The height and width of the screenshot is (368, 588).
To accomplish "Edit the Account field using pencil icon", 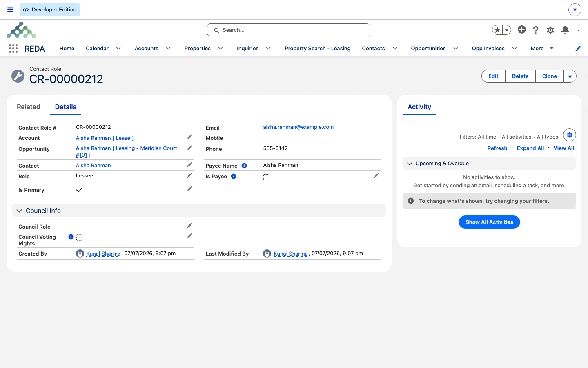I will coord(189,137).
